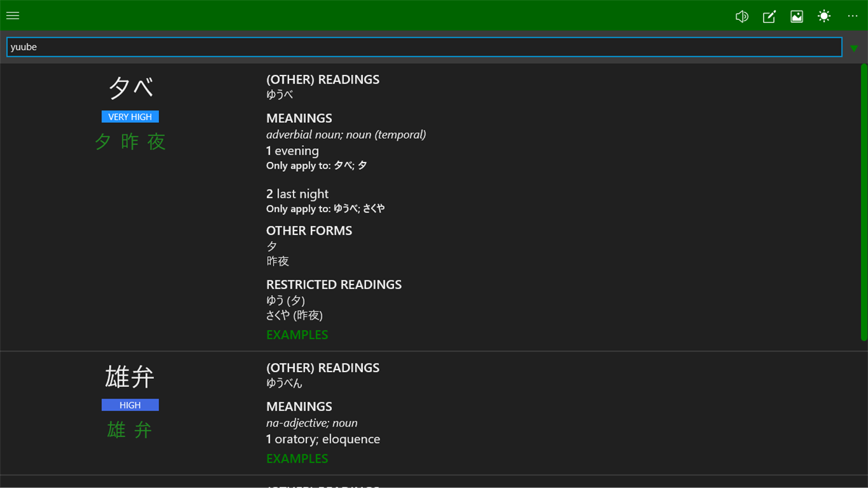Select the kanji 夕 link
This screenshot has width=868, height=488.
coord(102,141)
